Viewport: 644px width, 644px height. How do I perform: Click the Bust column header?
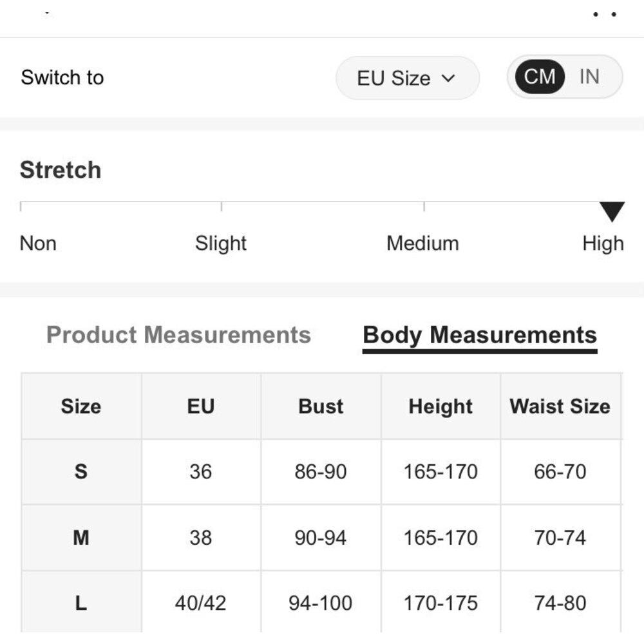click(321, 406)
